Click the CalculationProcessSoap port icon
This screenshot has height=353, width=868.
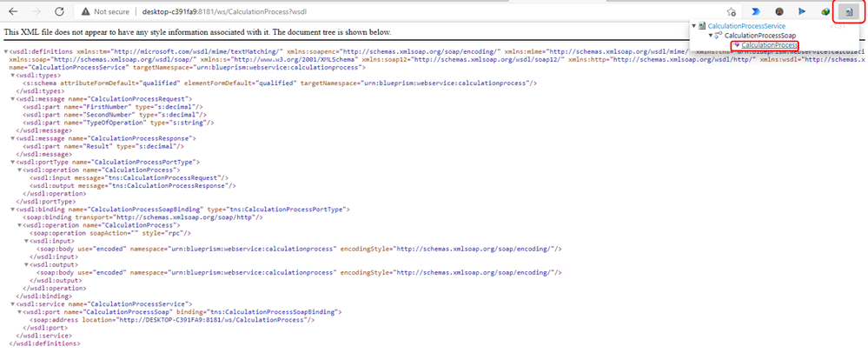pyautogui.click(x=718, y=36)
